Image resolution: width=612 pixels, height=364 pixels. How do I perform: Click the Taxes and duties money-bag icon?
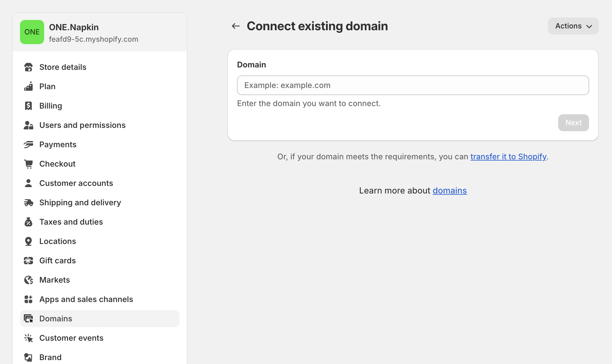(29, 222)
